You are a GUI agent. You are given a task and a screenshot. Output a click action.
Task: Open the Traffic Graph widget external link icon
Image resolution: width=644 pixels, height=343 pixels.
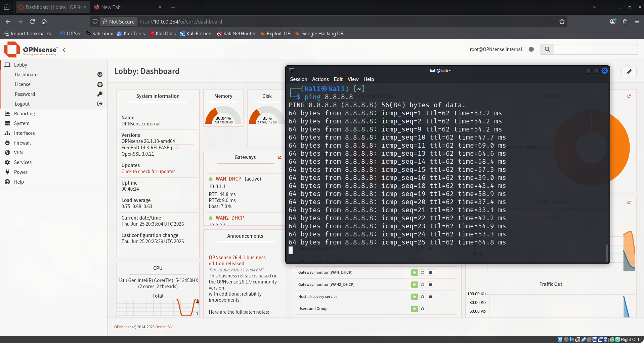coord(629,202)
